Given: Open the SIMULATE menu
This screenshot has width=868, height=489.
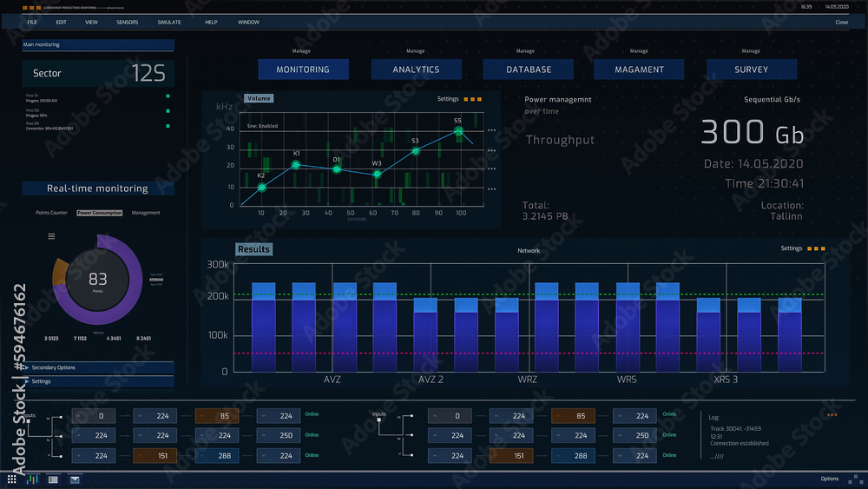Looking at the screenshot, I should 169,23.
